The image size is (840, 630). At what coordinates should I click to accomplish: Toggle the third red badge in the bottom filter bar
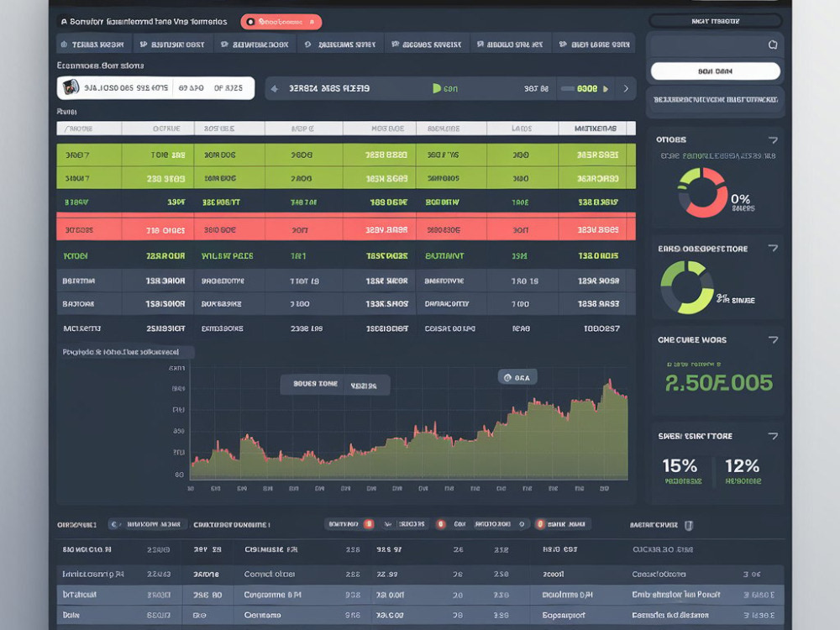(540, 524)
